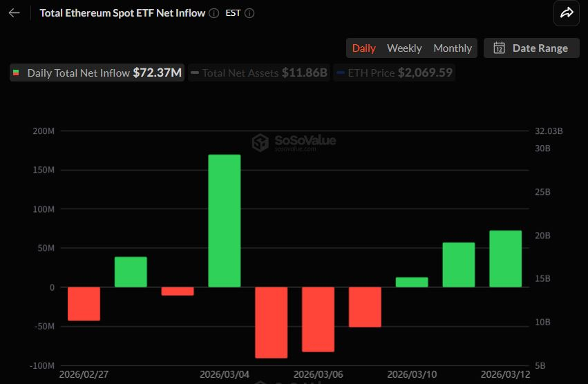Click the share arrow icon

(x=567, y=13)
